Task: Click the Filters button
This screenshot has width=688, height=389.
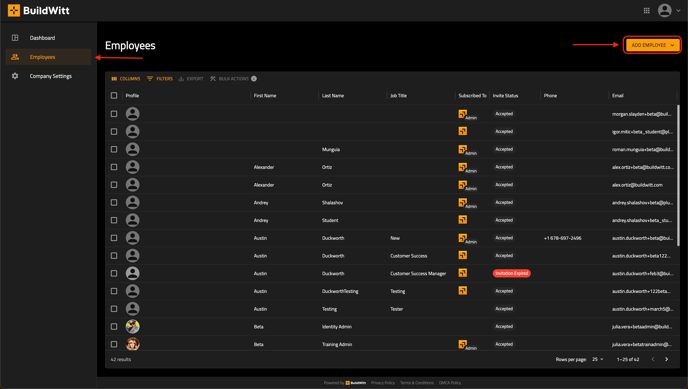Action: tap(160, 79)
